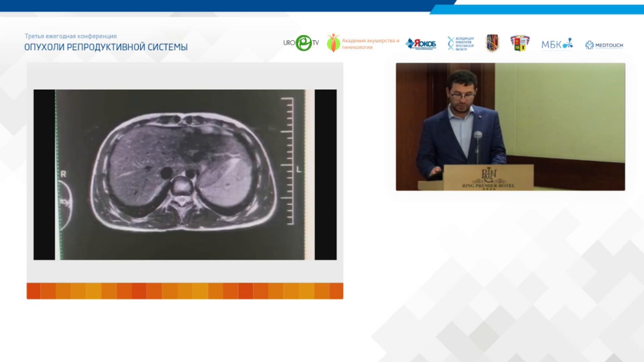Screen dimensions: 644x362
Task: Click the MEDTOUCH logo
Action: click(604, 45)
